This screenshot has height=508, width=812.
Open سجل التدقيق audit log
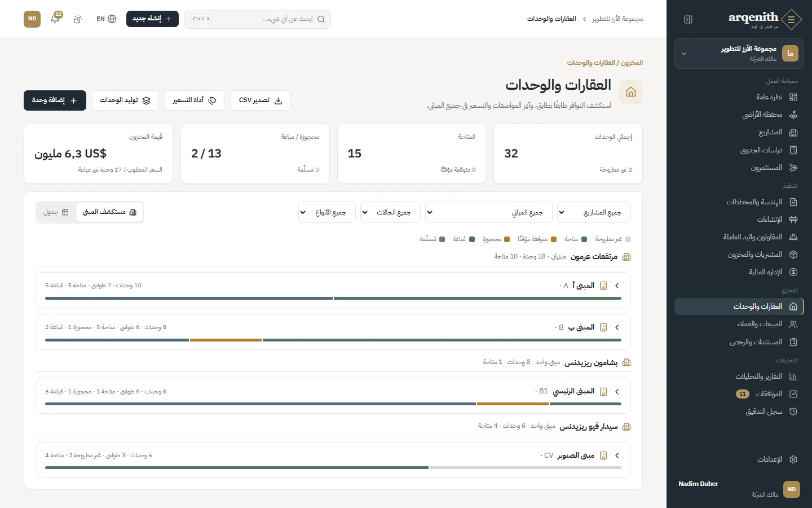(739, 411)
